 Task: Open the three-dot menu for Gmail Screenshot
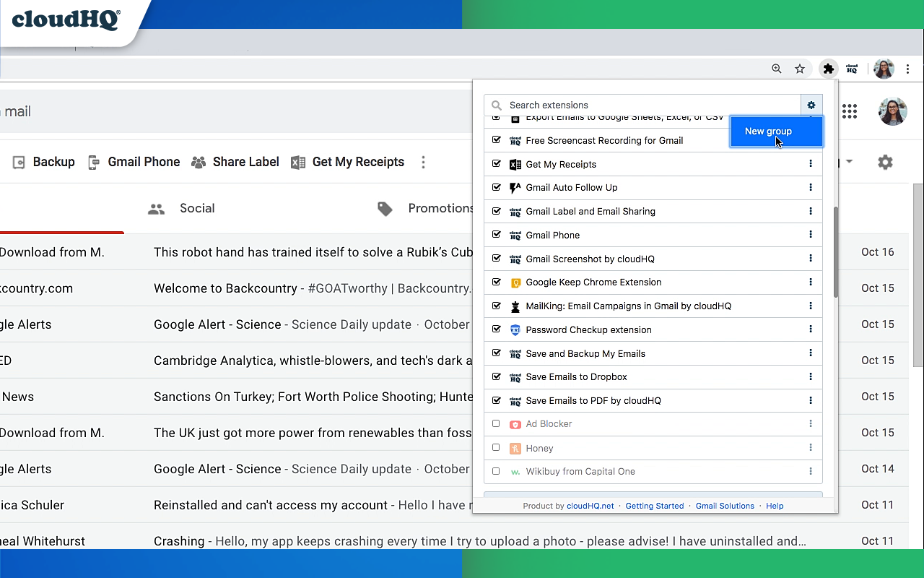811,259
